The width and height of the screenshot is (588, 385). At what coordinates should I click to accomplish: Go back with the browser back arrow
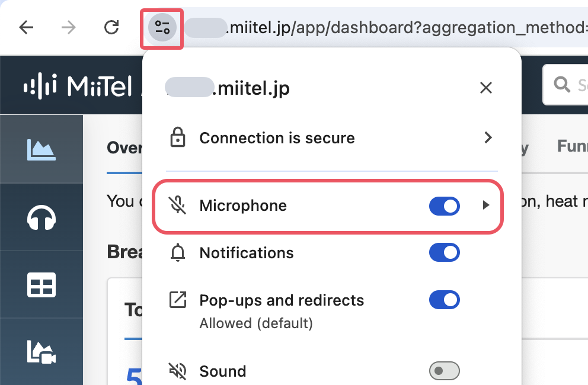26,27
